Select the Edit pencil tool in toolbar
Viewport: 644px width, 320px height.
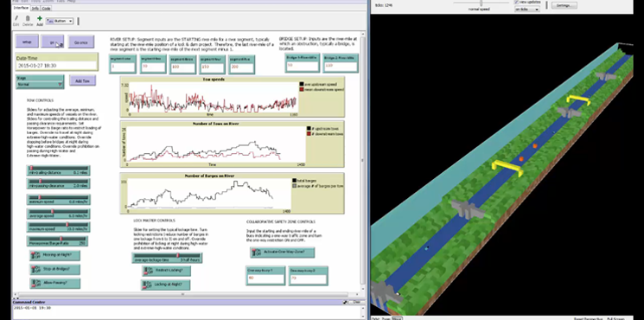16,21
